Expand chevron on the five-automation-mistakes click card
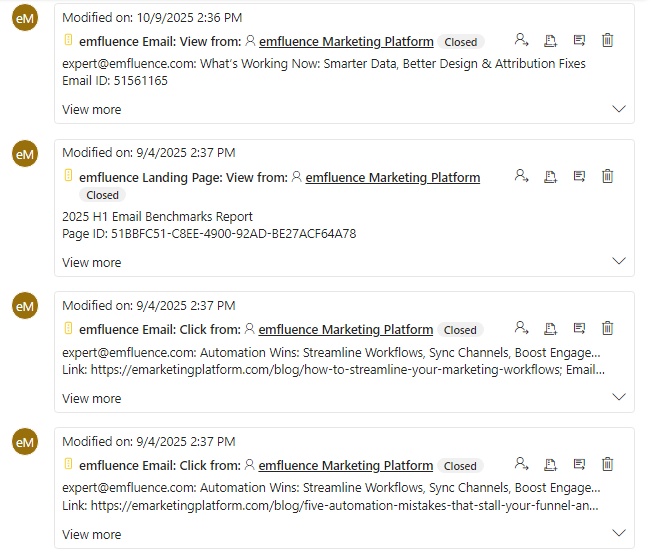 coord(618,534)
